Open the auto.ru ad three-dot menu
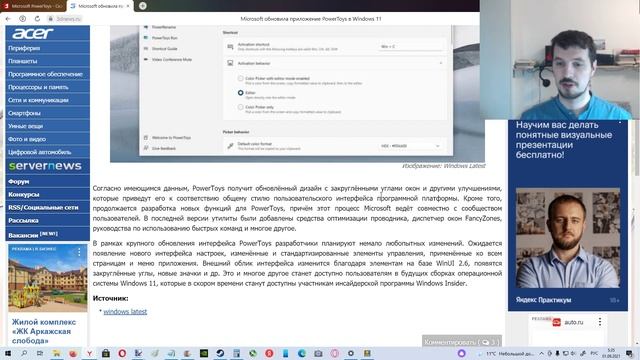This screenshot has width=640, height=360. click(600, 322)
